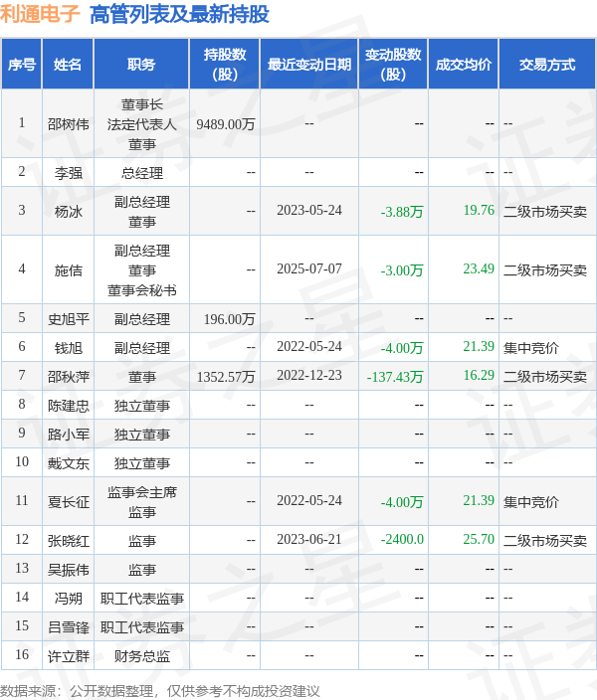Viewport: 597px width, 700px height.
Task: Click the date 2025-07-07
Action: [309, 268]
